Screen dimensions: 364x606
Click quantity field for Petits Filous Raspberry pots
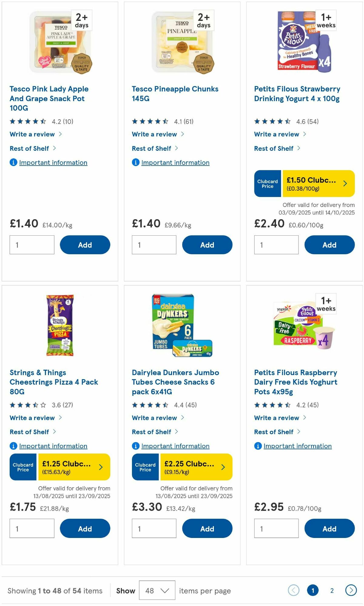pyautogui.click(x=276, y=529)
